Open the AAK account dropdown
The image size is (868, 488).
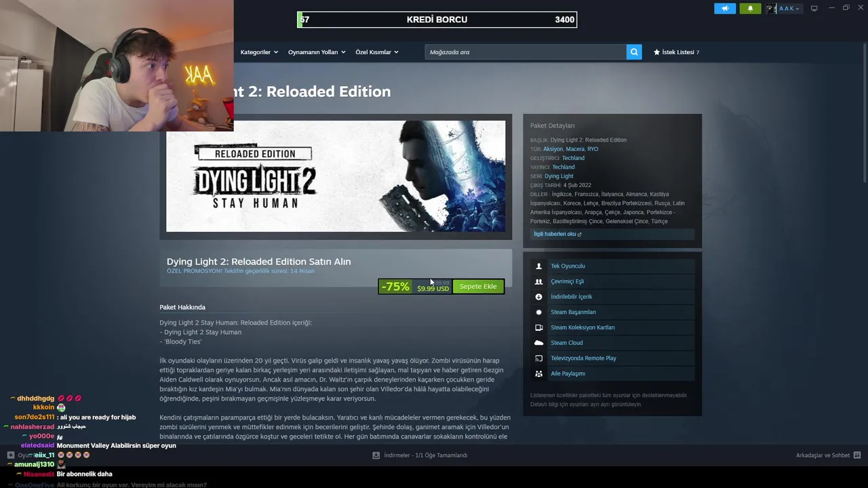[x=789, y=8]
